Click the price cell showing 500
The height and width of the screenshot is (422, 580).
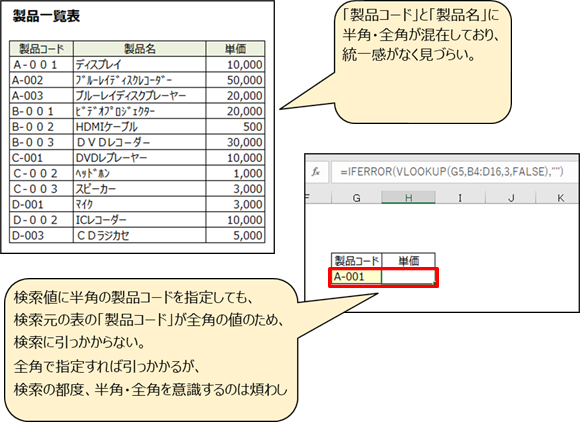(x=235, y=127)
